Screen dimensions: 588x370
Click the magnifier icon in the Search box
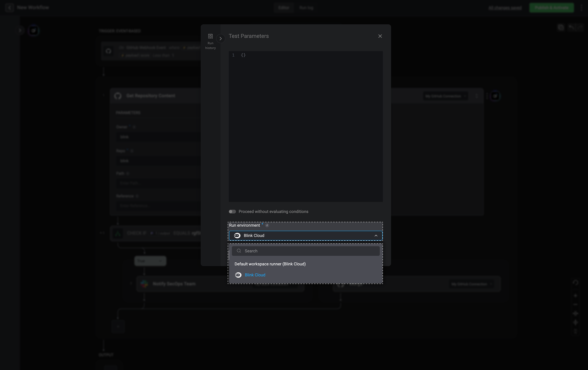[239, 251]
